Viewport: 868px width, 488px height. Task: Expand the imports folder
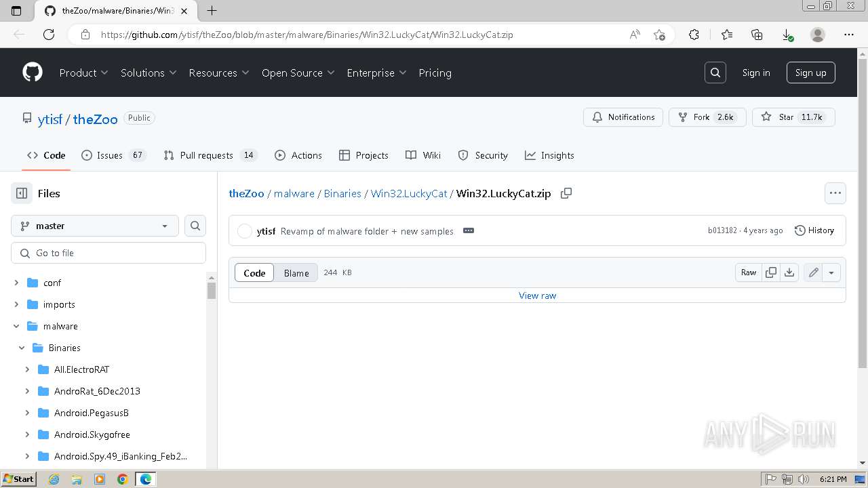[16, 304]
